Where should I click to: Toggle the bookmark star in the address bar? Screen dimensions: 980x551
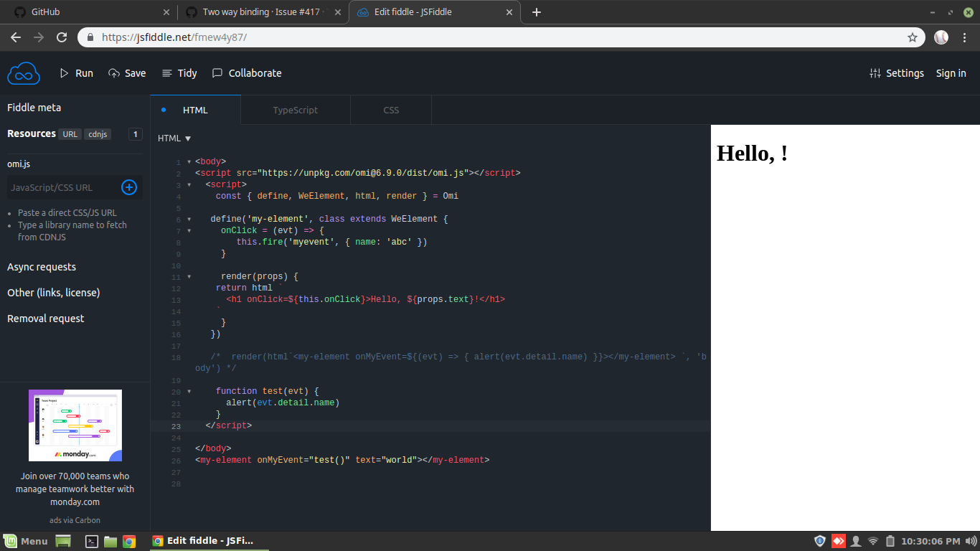click(912, 37)
